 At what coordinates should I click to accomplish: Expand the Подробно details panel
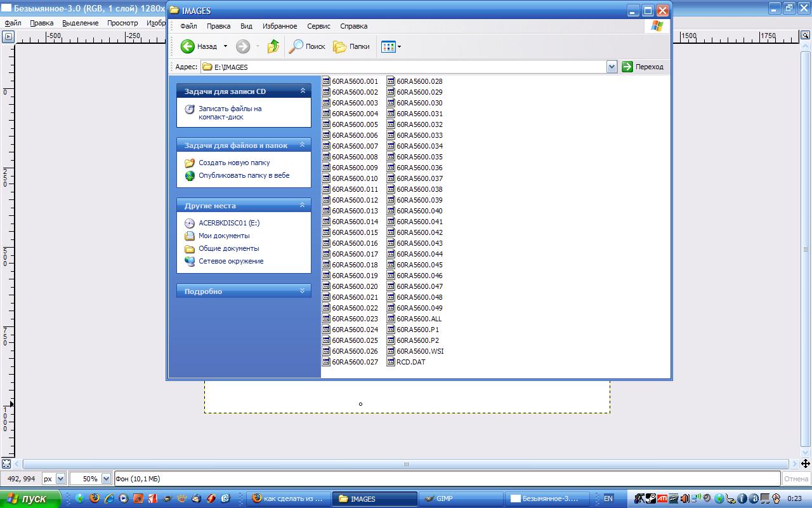pyautogui.click(x=303, y=291)
